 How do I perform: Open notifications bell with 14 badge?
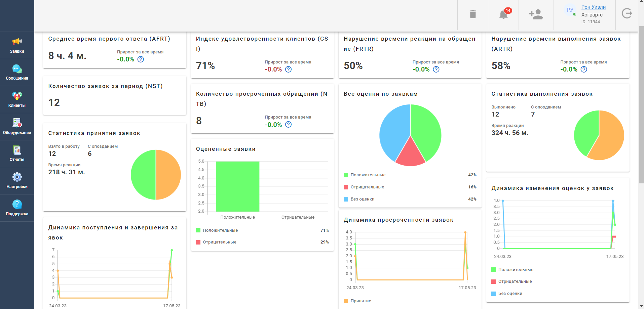(504, 14)
